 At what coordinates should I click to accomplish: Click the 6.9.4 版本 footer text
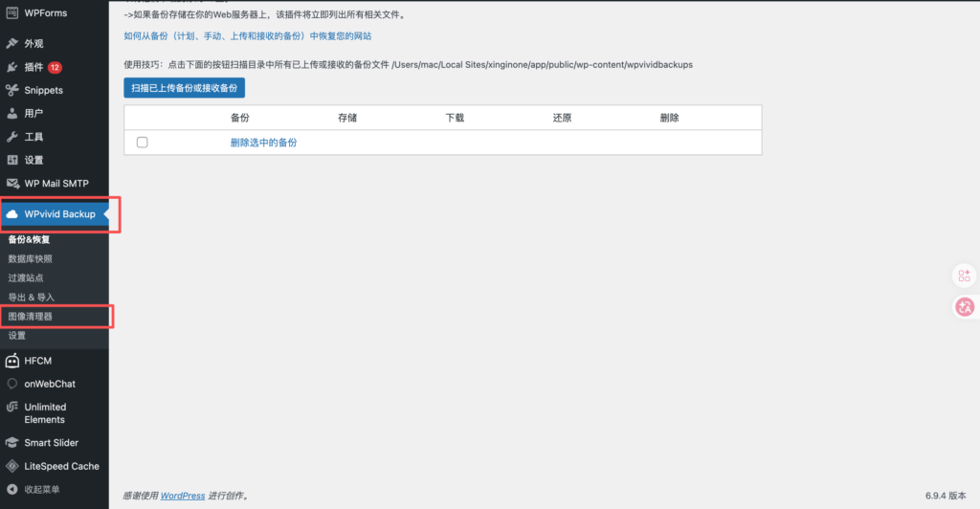(x=946, y=496)
